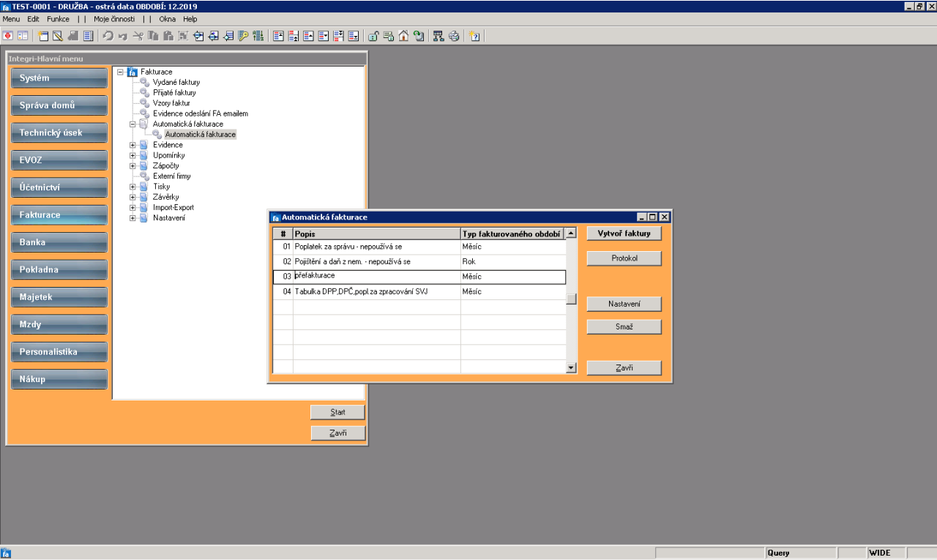Image resolution: width=937 pixels, height=560 pixels.
Task: Click the edit pencil document toolbar icon
Action: click(58, 35)
